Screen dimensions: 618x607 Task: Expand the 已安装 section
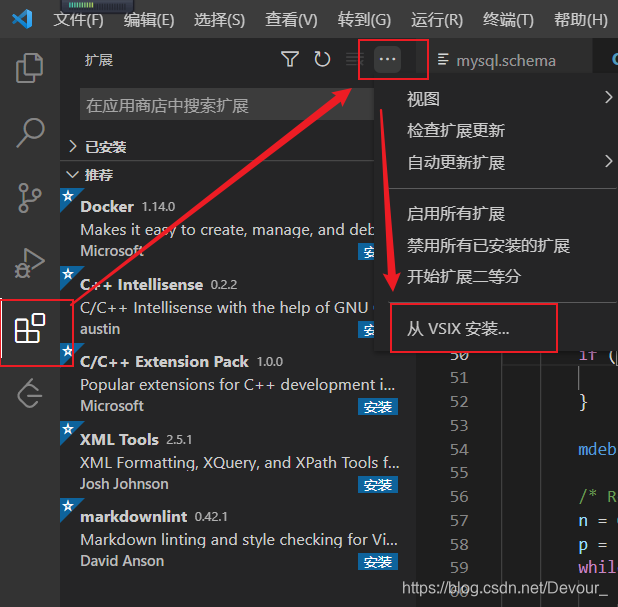coord(72,147)
